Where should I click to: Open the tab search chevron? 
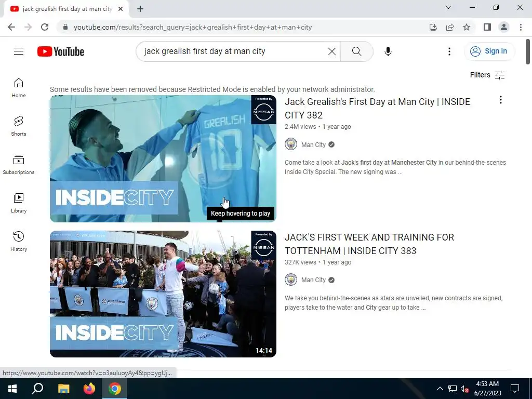[x=448, y=7]
